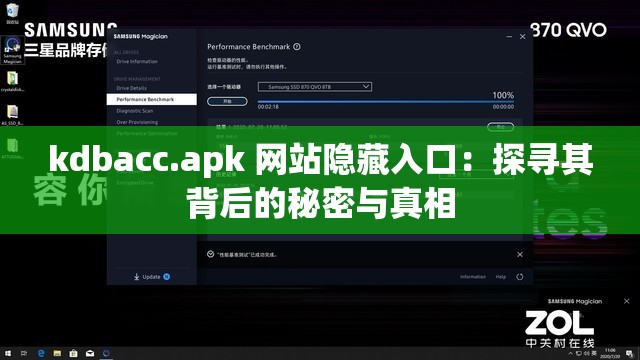
Task: Open the Windows Start menu
Action: pyautogui.click(x=8, y=353)
